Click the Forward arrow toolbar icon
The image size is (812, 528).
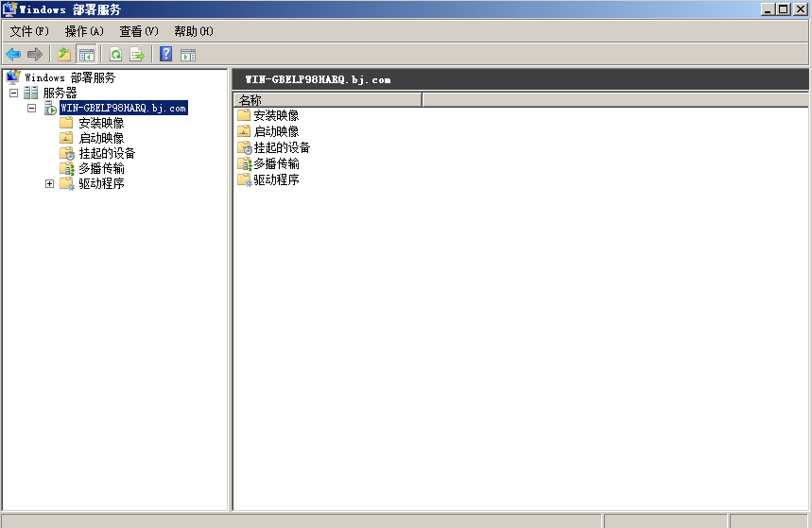[x=35, y=54]
